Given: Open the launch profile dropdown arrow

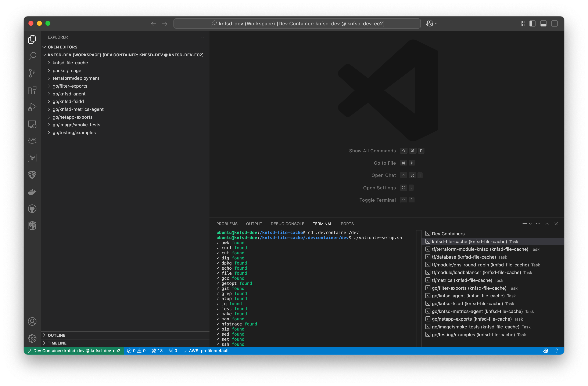Looking at the screenshot, I should [x=530, y=224].
